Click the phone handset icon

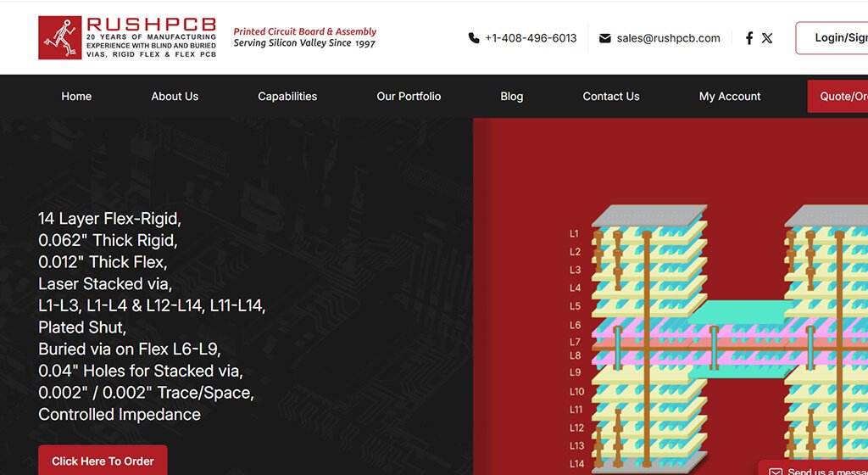(474, 38)
